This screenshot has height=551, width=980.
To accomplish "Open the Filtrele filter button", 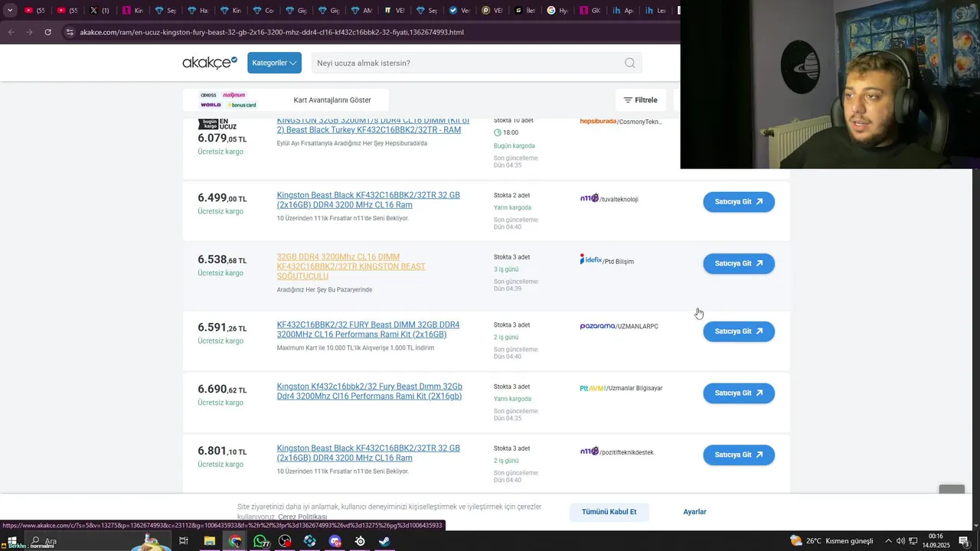I will coord(641,100).
